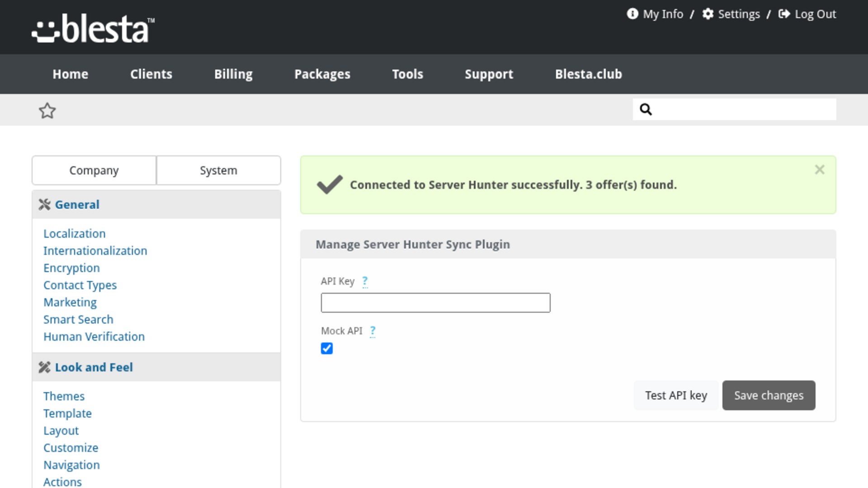Click the General wrench icon

tap(44, 205)
